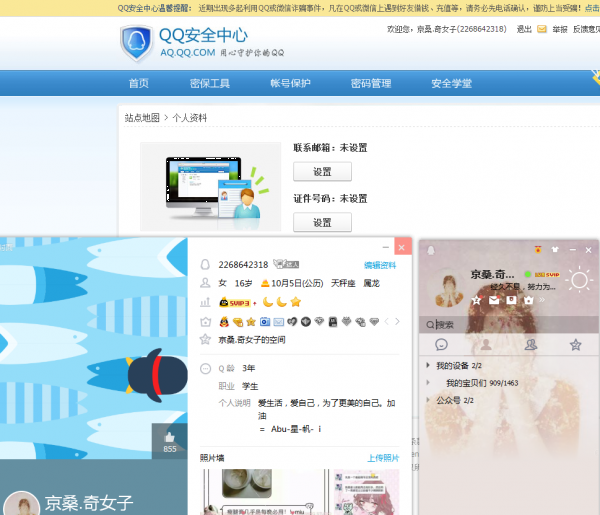
Task: Open 帐号保护 in the navigation bar
Action: [x=290, y=83]
